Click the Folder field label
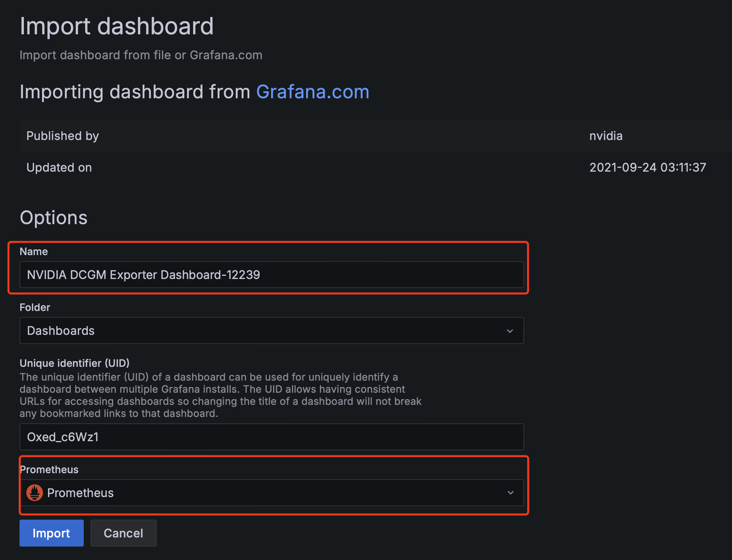732x560 pixels. click(x=35, y=307)
